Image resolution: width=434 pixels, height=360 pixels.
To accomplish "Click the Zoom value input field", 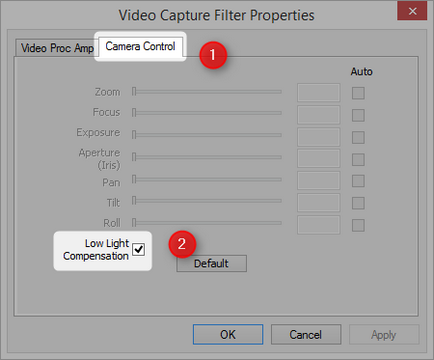I will pyautogui.click(x=319, y=93).
